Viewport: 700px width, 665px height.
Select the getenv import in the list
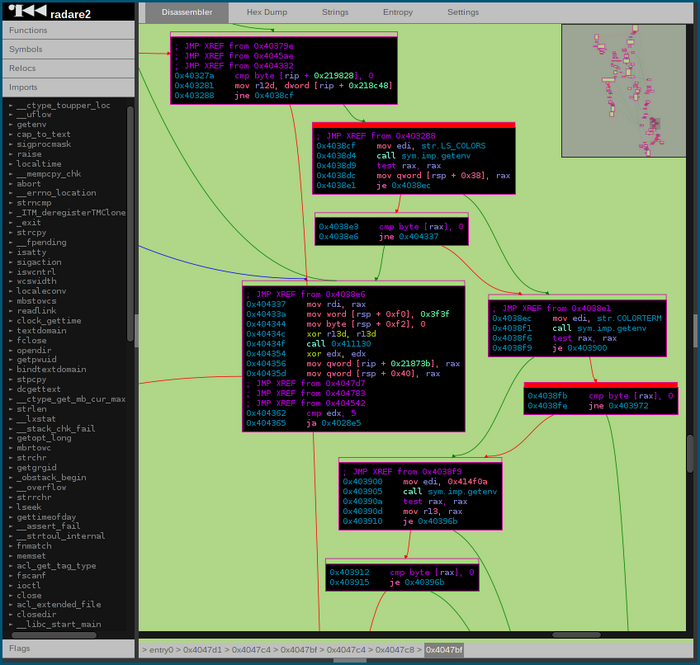coord(32,124)
